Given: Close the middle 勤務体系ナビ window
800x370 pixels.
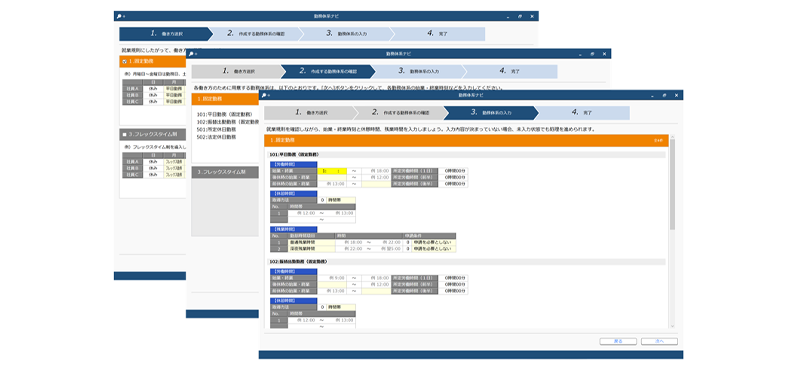Looking at the screenshot, I should [x=604, y=54].
